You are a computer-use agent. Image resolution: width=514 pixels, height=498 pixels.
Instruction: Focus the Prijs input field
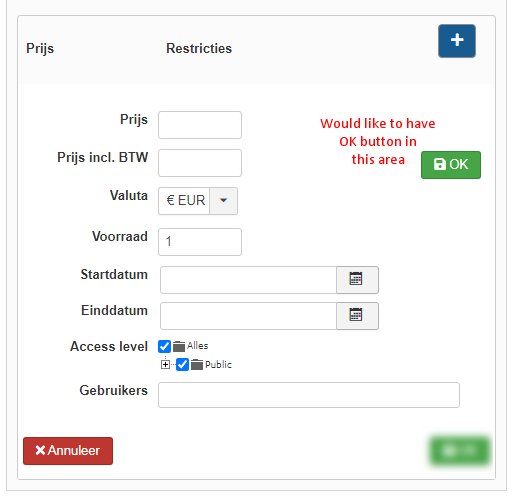(x=200, y=125)
